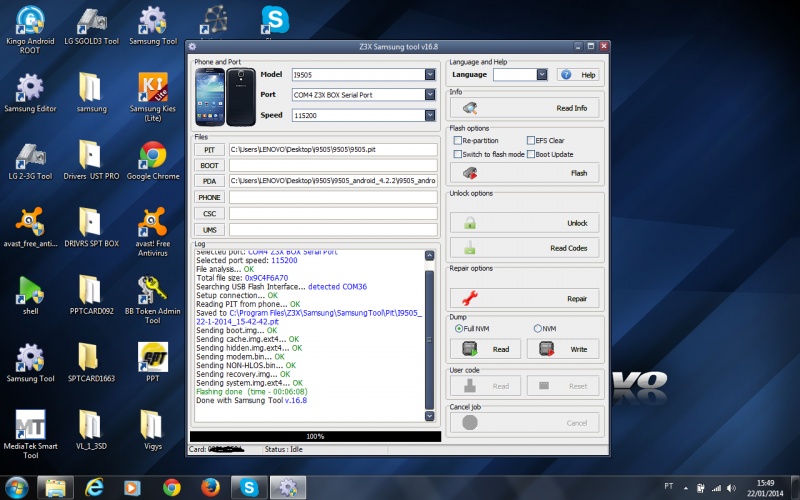Select the Full NVM radio button
This screenshot has height=500, width=800.
click(459, 329)
